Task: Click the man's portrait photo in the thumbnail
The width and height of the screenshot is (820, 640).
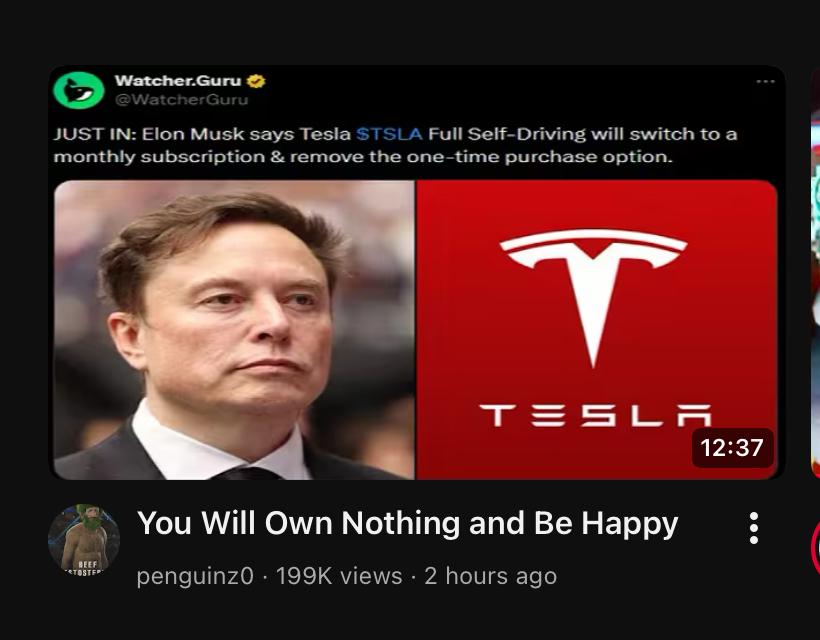Action: coord(234,330)
